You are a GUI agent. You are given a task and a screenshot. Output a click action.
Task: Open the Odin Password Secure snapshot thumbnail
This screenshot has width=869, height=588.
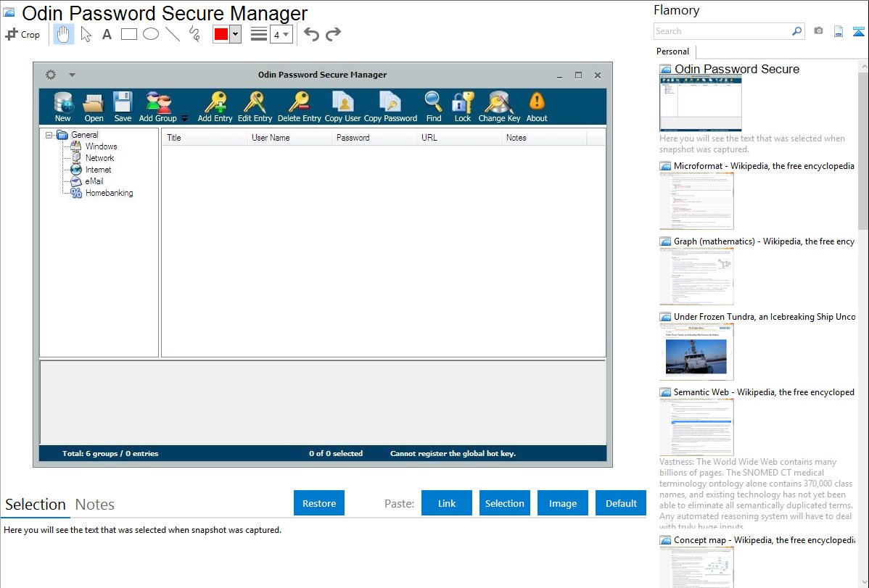[x=701, y=103]
